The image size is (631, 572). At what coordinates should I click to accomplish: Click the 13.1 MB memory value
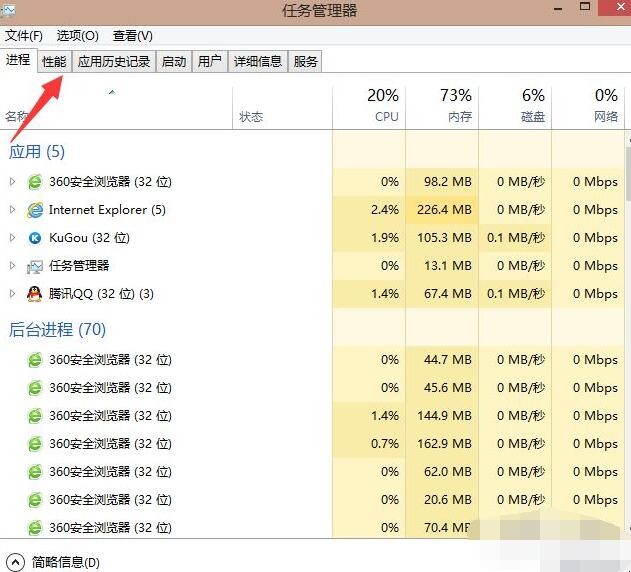[x=447, y=266]
